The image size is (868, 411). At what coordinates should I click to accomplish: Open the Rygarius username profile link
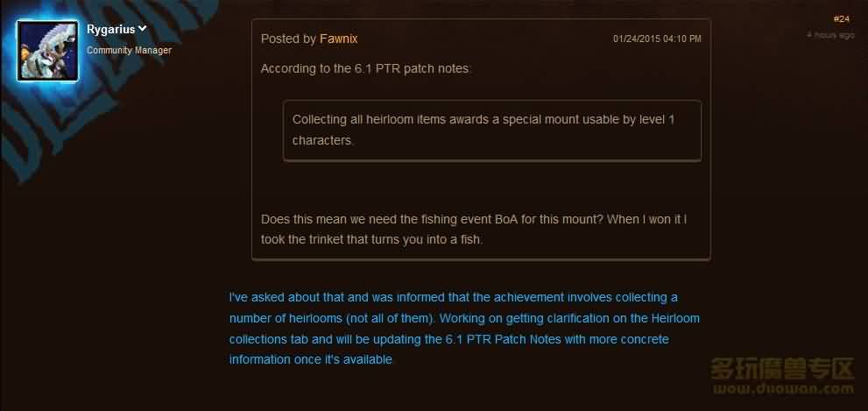pos(110,30)
